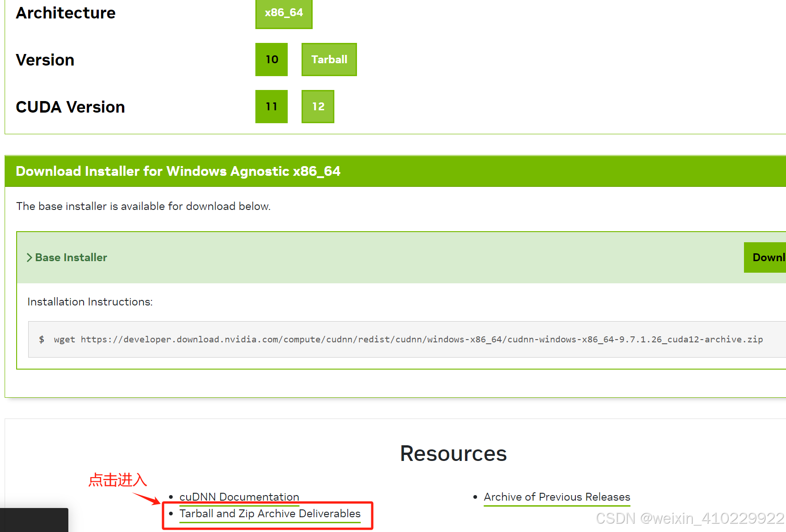Click the Resources section heading
Screen dimensions: 786x532
[453, 454]
